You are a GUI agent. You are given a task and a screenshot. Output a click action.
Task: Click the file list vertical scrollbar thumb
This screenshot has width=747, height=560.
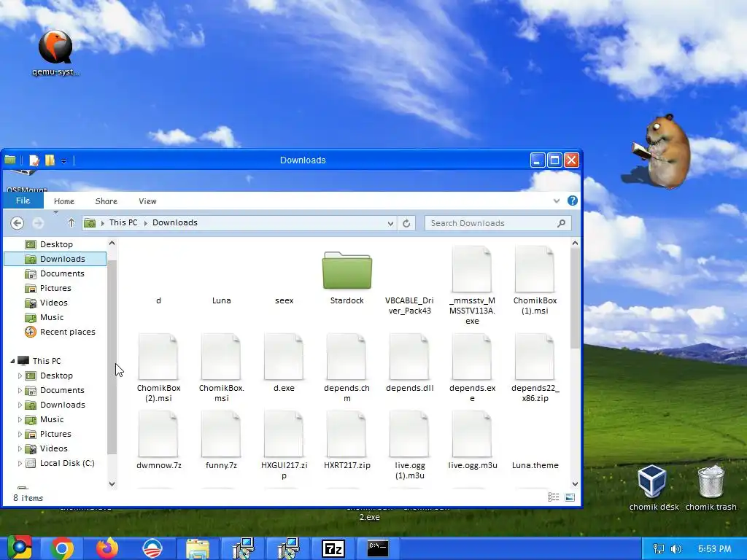click(x=575, y=298)
